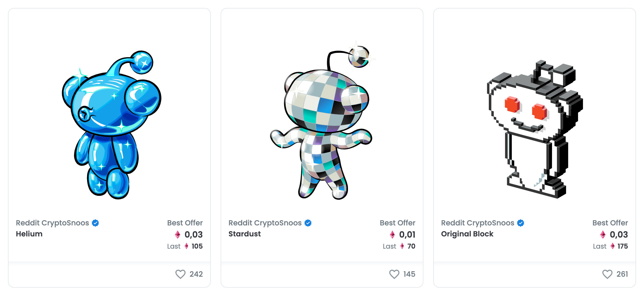Click the verified badge next to Helium's collection name
The width and height of the screenshot is (644, 292).
(x=95, y=223)
